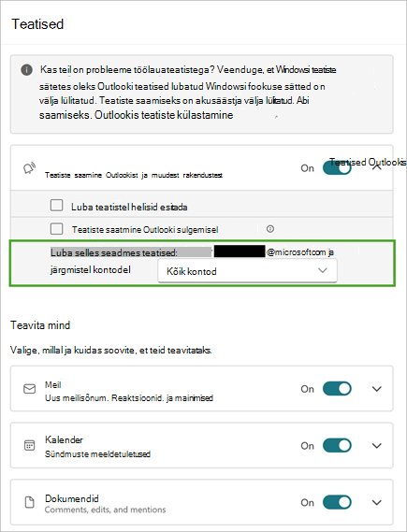Click the Teavita mind section heading

40,325
